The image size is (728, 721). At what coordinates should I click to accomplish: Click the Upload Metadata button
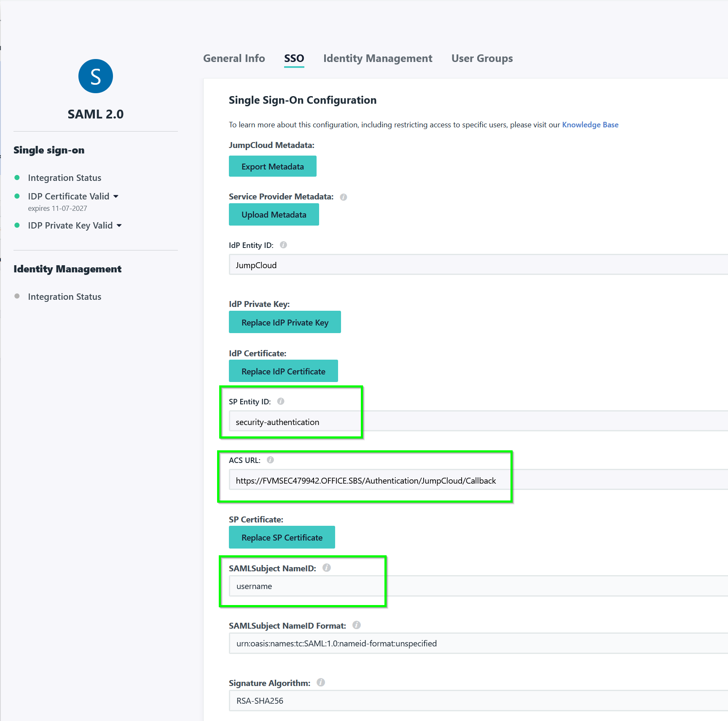coord(274,215)
